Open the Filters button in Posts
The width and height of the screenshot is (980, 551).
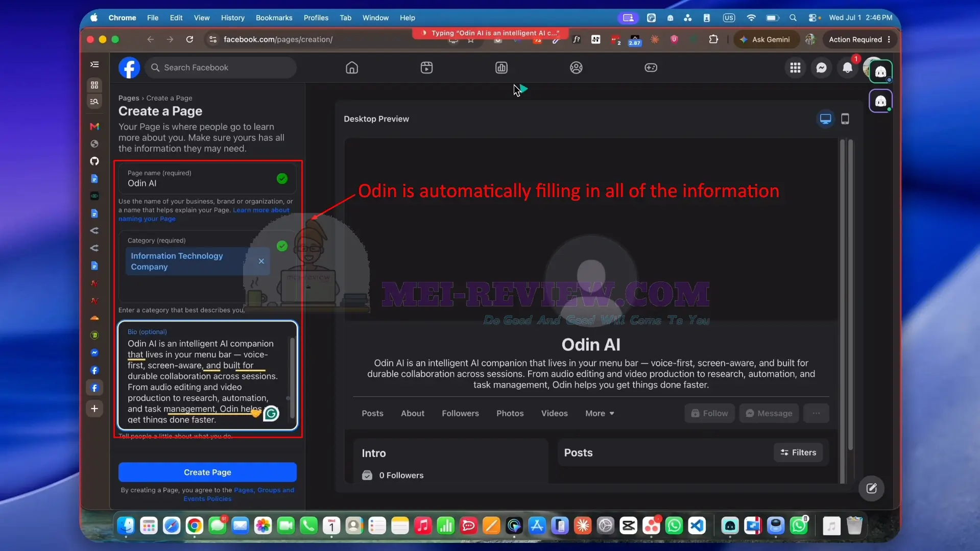point(798,452)
